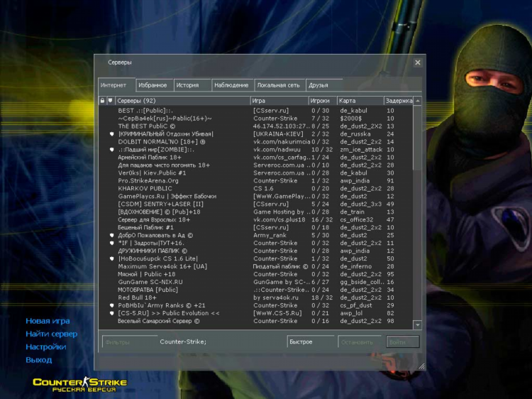Click Выход in main menu
The height and width of the screenshot is (399, 532).
coord(39,360)
